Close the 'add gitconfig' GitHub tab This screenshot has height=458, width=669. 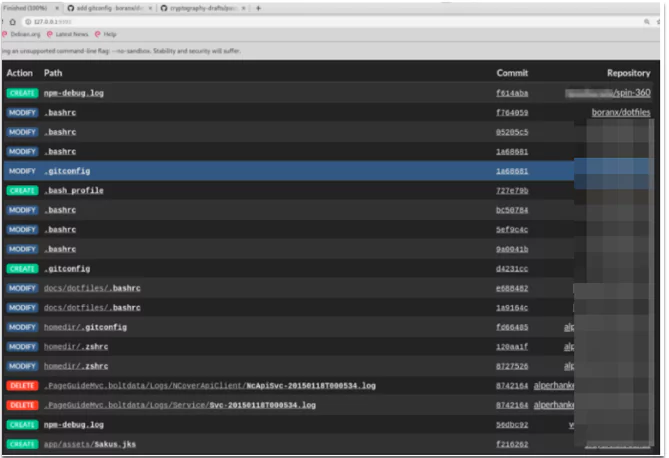coord(150,8)
